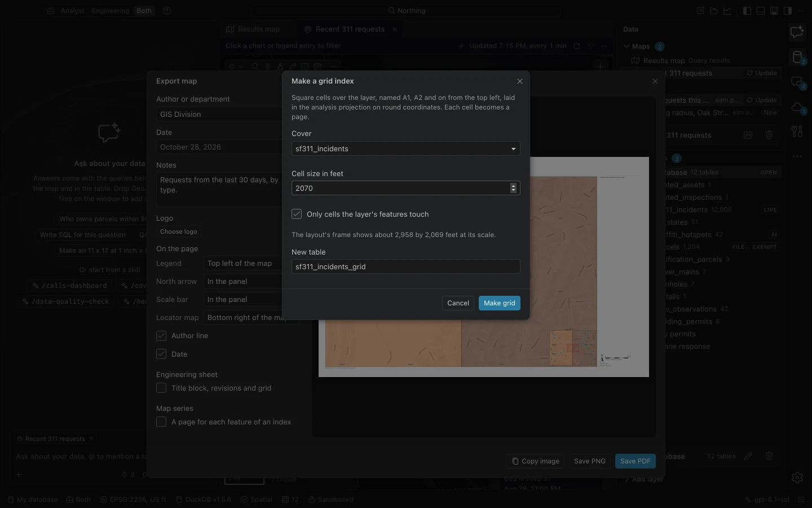Toggle the left sidebar layout icon

(x=747, y=11)
